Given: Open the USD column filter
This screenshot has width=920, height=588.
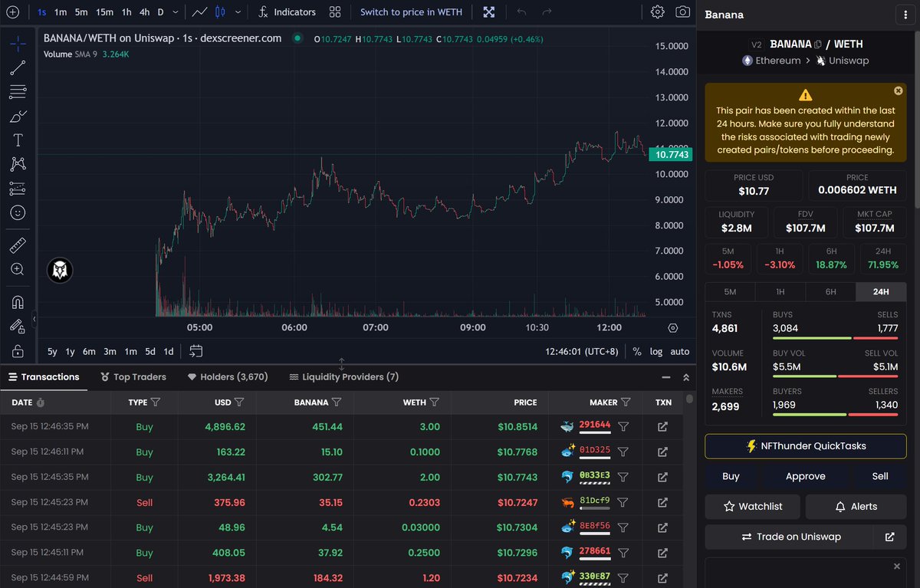Looking at the screenshot, I should [239, 402].
